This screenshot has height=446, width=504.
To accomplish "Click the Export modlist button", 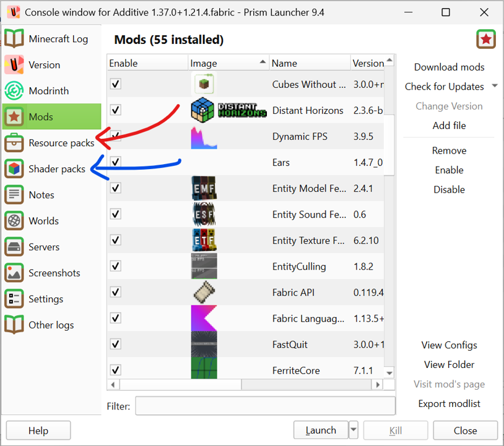I will [449, 403].
